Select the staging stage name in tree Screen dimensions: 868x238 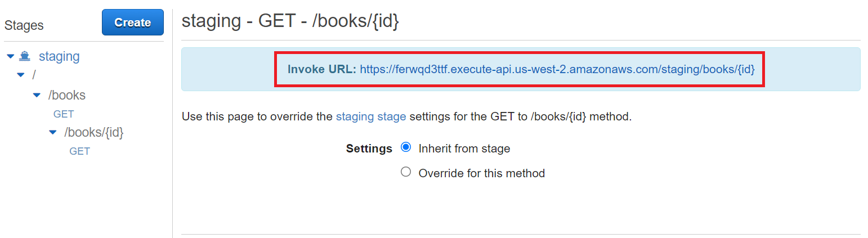pos(59,56)
